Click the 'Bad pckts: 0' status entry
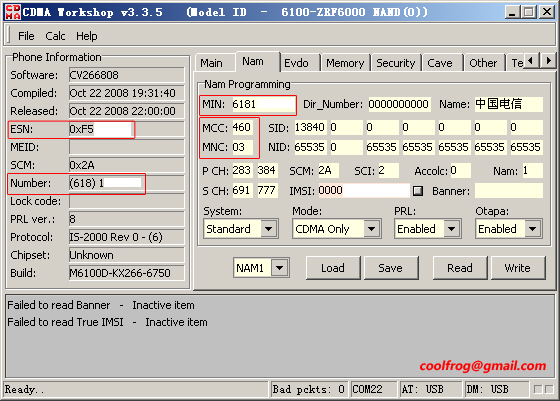The width and height of the screenshot is (560, 401). (x=309, y=389)
